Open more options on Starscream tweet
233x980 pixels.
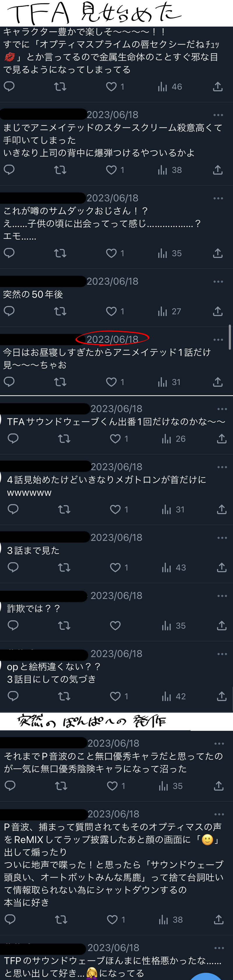point(218,115)
